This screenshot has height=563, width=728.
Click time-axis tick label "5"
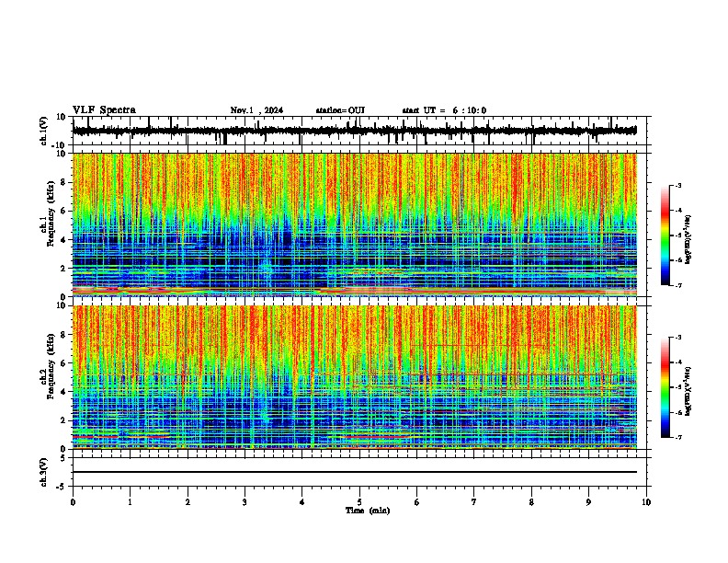pyautogui.click(x=359, y=502)
